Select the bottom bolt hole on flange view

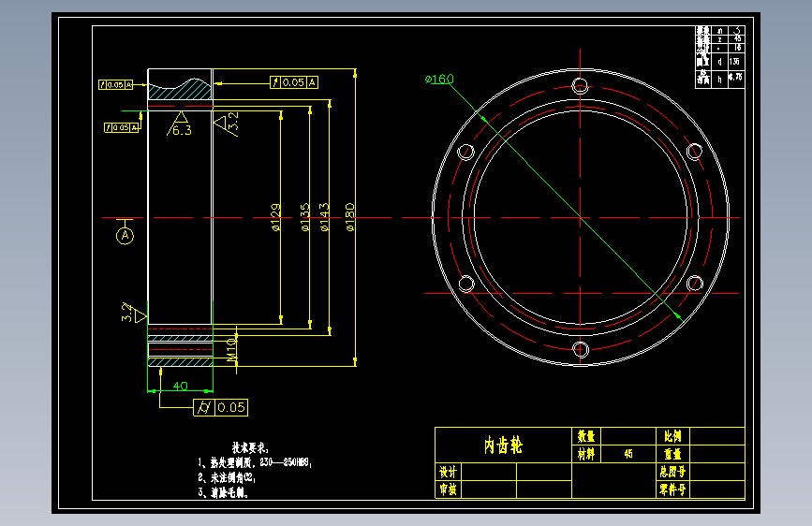point(581,349)
